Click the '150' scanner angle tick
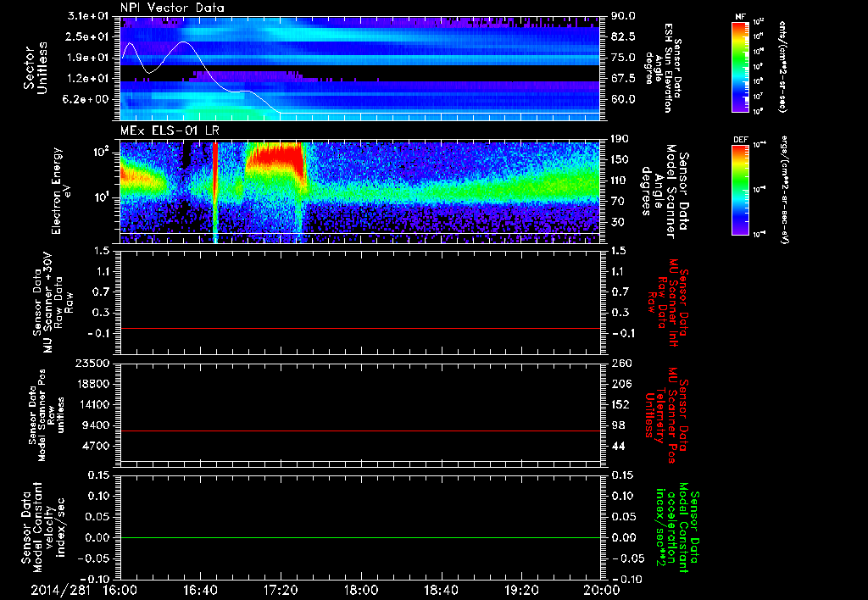Image resolution: width=868 pixels, height=600 pixels. click(620, 160)
